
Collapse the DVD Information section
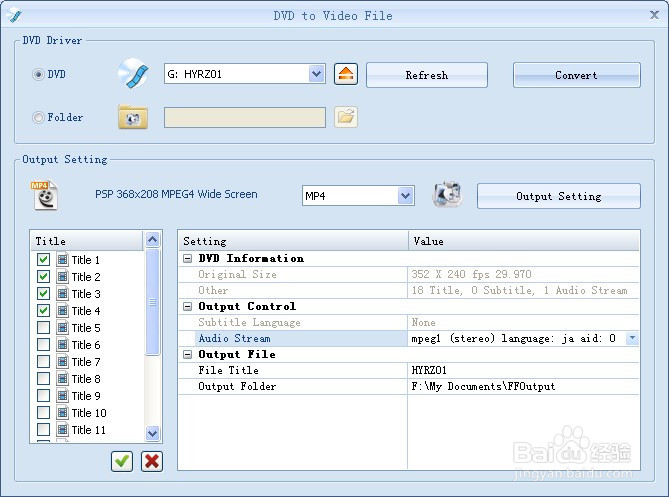(187, 259)
